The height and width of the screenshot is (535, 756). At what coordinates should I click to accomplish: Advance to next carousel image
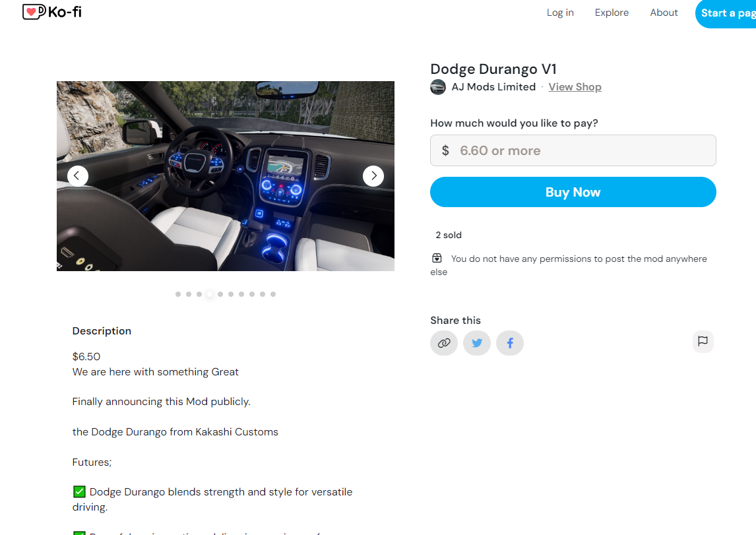point(373,176)
